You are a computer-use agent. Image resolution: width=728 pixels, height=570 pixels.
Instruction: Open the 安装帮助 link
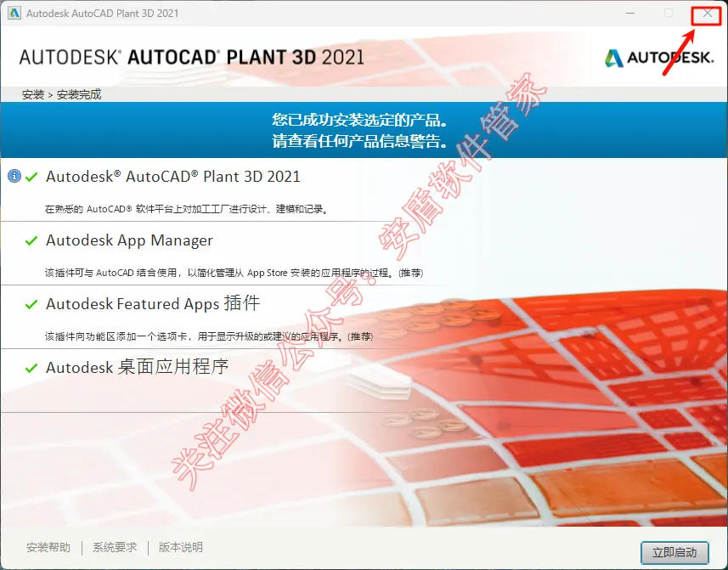[48, 547]
